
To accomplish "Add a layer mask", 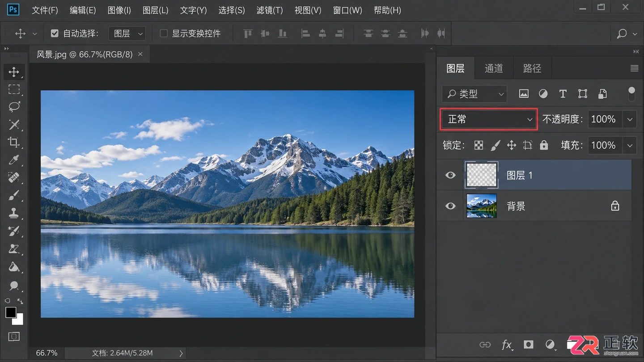I will (x=529, y=344).
